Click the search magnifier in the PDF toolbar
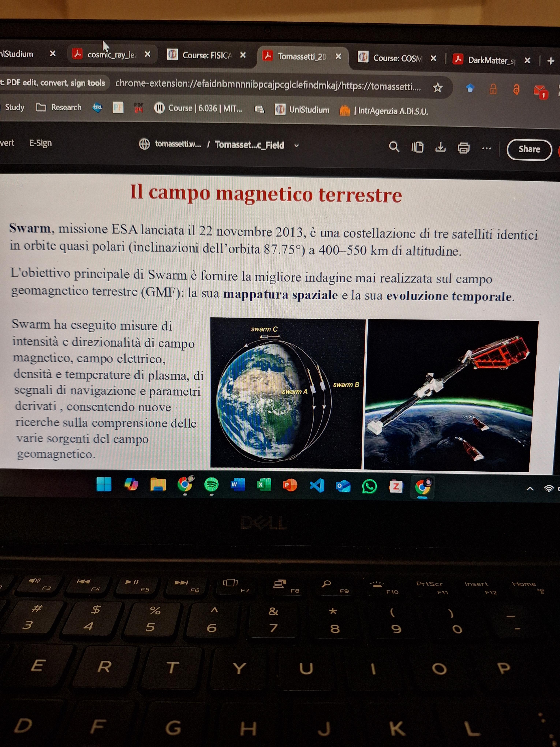 tap(394, 147)
